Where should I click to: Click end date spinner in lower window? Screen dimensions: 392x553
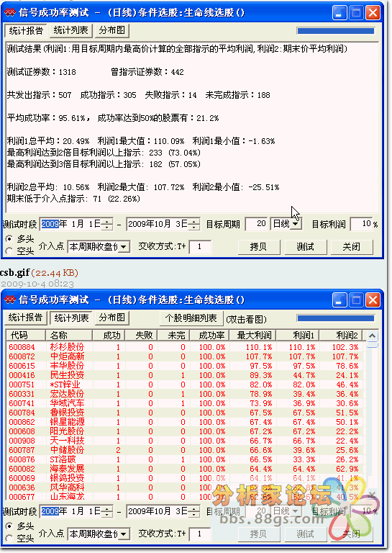[193, 511]
